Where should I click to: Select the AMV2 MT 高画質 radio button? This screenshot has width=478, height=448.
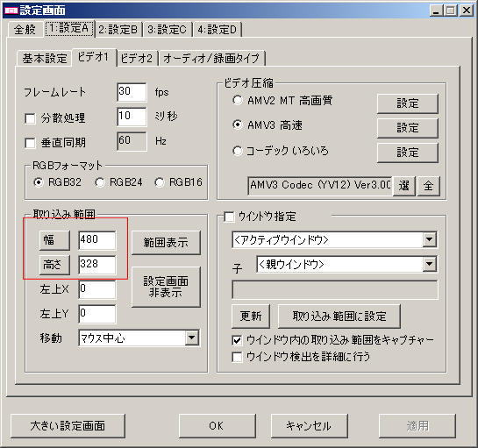(x=238, y=100)
